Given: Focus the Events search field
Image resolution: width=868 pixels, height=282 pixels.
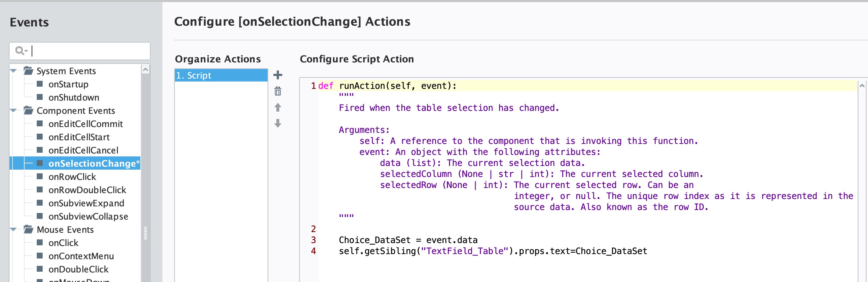Looking at the screenshot, I should tap(80, 51).
